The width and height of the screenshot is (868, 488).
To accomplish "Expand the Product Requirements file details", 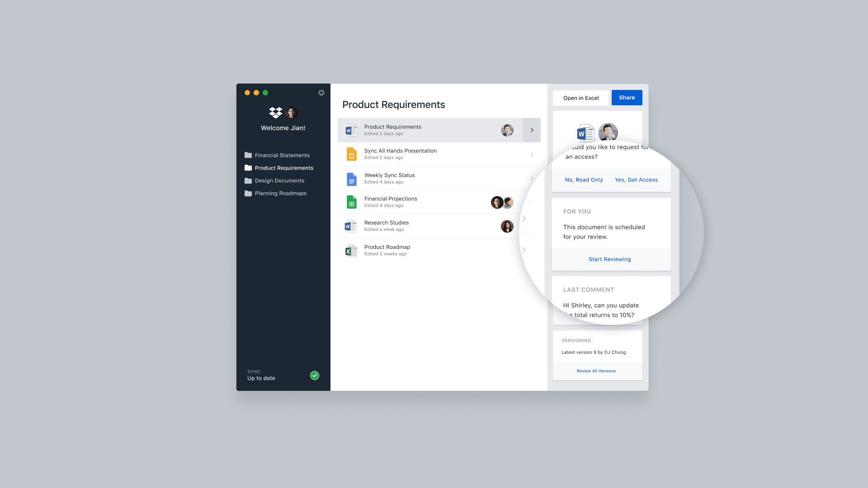I will click(531, 130).
